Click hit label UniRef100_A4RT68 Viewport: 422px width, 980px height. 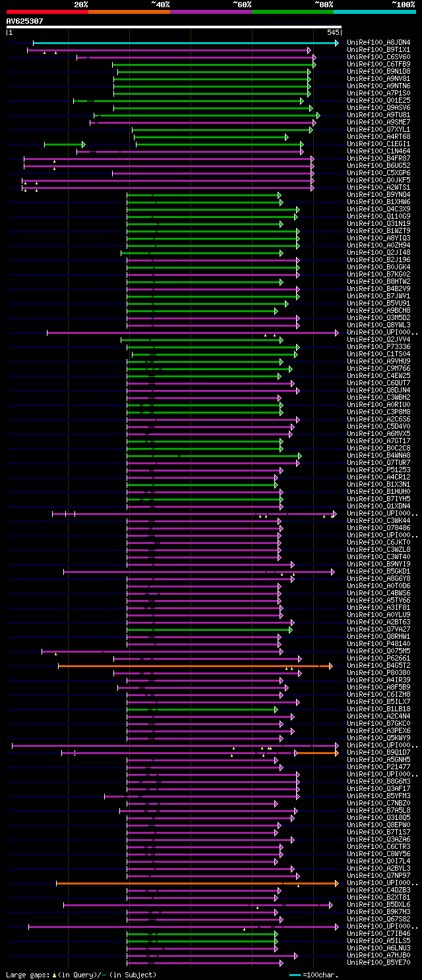pyautogui.click(x=378, y=137)
